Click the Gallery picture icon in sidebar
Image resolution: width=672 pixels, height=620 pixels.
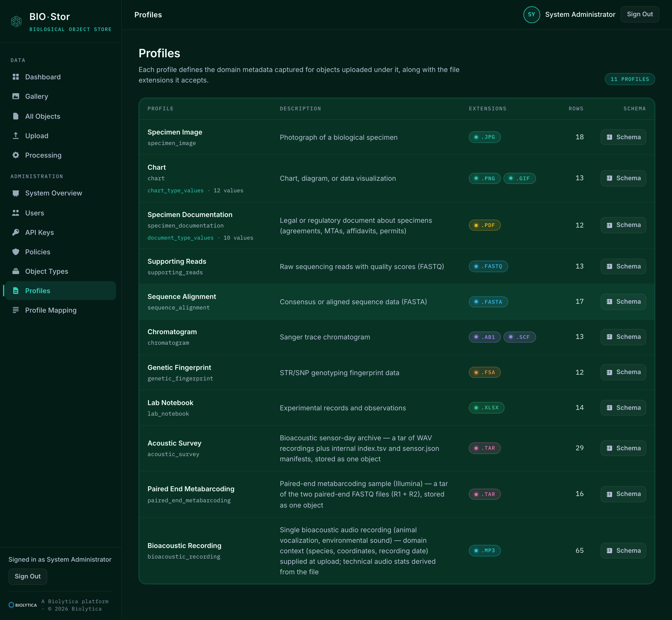(x=16, y=96)
